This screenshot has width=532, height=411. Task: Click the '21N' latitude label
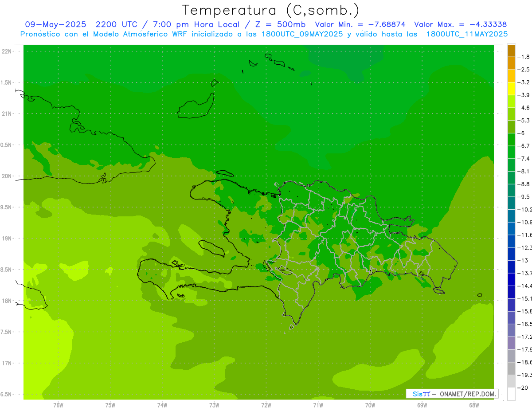click(7, 114)
